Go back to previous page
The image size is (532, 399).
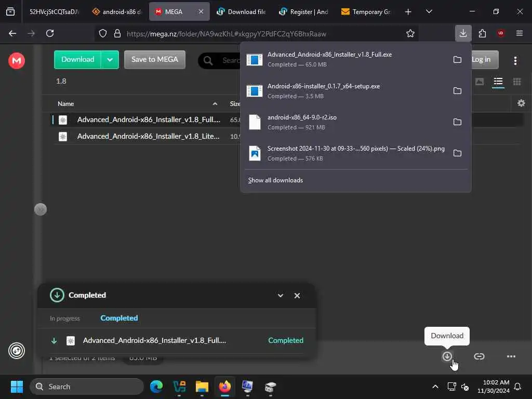(12, 33)
